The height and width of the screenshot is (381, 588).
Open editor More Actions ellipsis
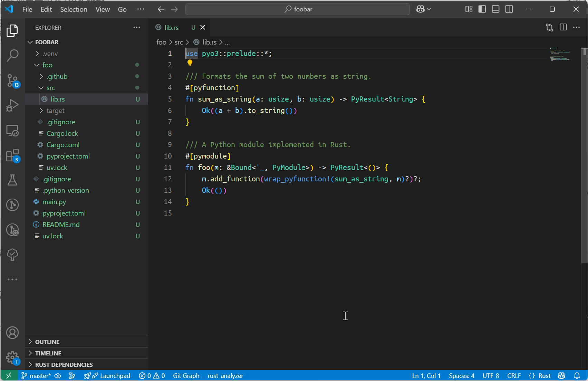577,27
